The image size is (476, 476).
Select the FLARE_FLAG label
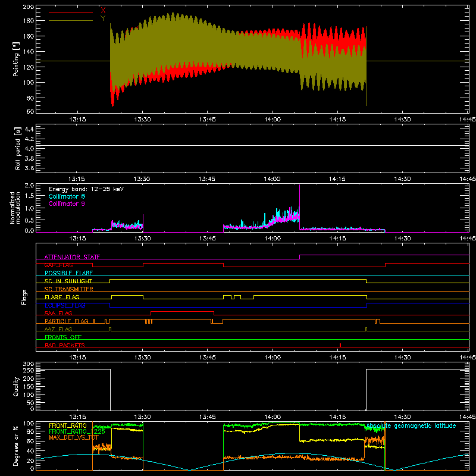[x=62, y=297]
